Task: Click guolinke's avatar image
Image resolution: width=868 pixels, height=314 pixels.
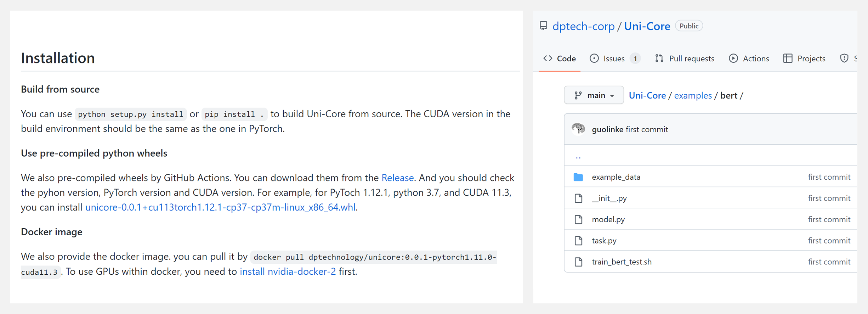Action: pos(578,129)
